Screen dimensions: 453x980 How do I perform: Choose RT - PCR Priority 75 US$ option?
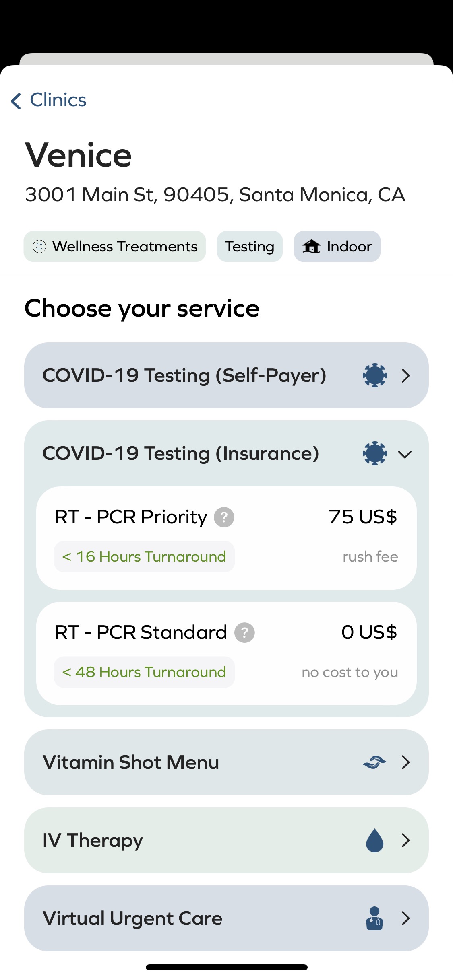[x=226, y=538]
